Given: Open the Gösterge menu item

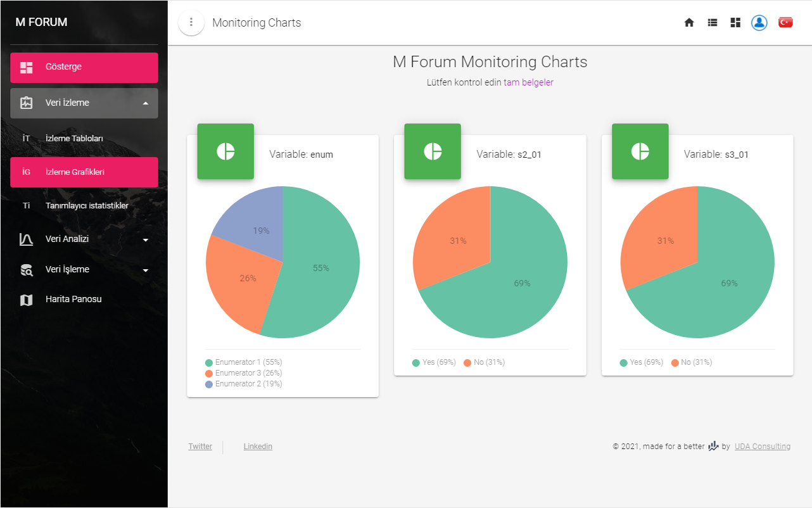Looking at the screenshot, I should [84, 68].
